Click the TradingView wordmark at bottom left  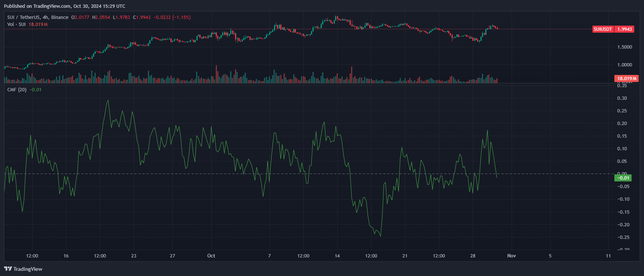point(28,269)
